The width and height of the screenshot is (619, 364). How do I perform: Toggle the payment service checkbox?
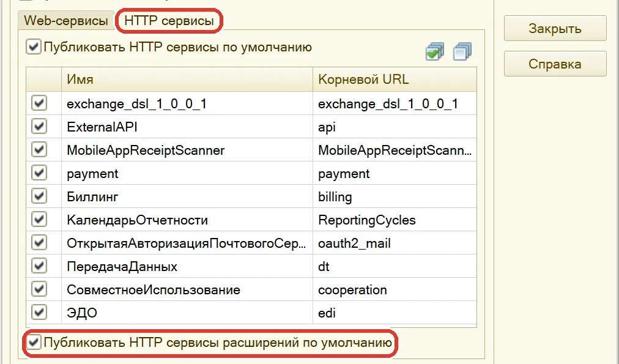pyautogui.click(x=39, y=173)
